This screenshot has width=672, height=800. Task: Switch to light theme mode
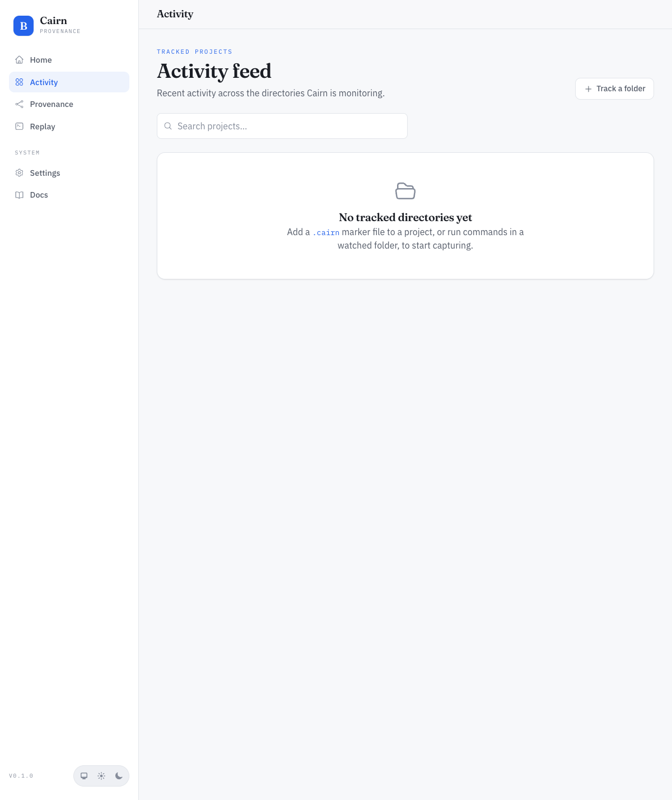[101, 776]
